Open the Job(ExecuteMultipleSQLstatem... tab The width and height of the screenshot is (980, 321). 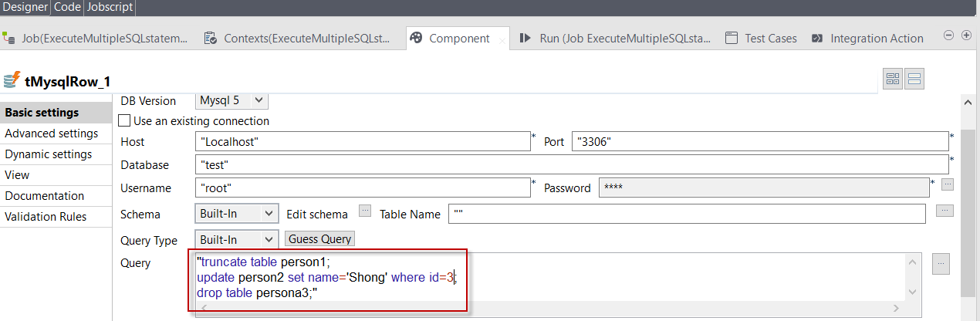coord(96,38)
